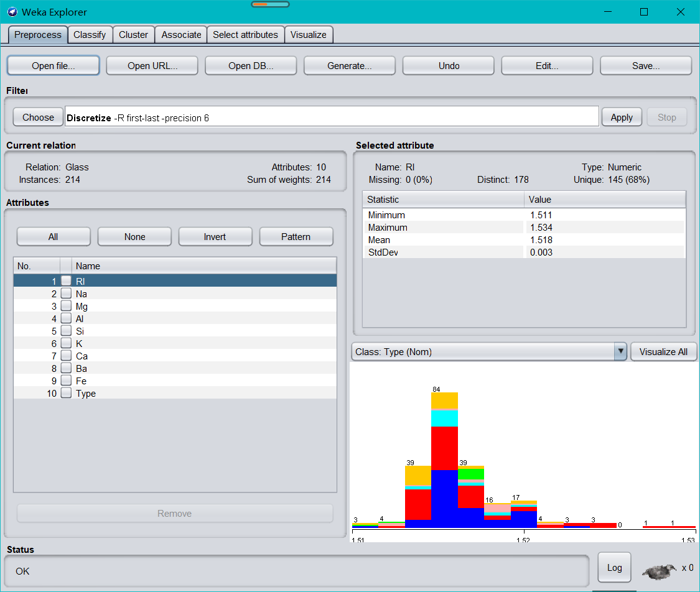
Task: Click the Minimum value 1.511
Action: click(541, 215)
